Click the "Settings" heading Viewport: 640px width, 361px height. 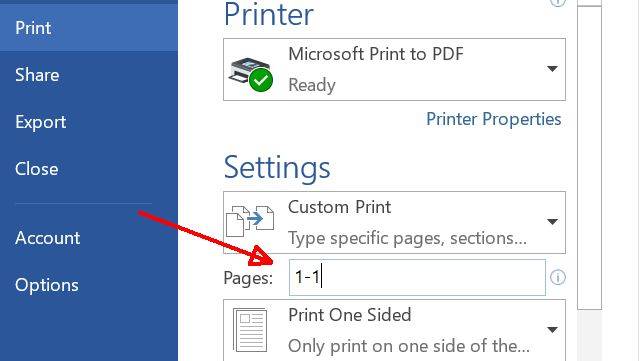pyautogui.click(x=277, y=168)
